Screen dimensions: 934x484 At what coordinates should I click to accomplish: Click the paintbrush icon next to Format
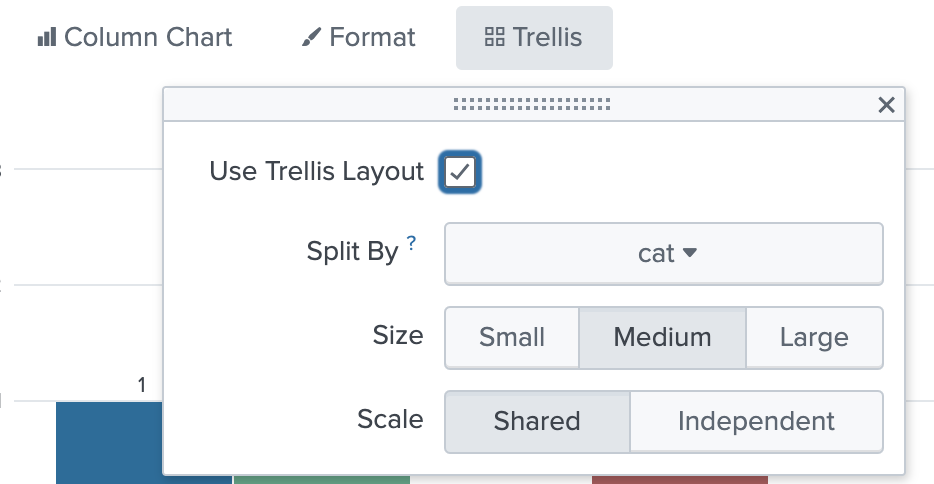pyautogui.click(x=311, y=37)
